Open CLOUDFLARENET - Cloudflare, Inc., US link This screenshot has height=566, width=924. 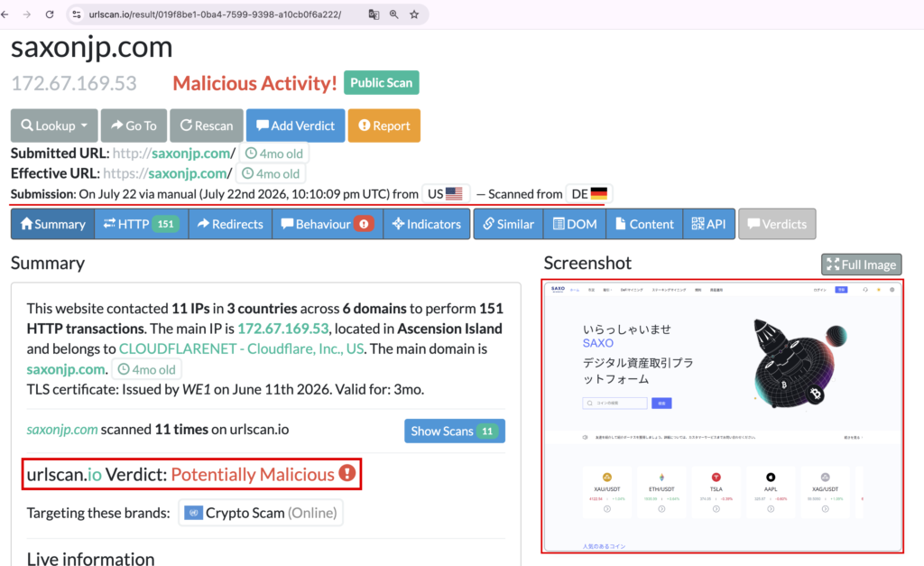(241, 348)
